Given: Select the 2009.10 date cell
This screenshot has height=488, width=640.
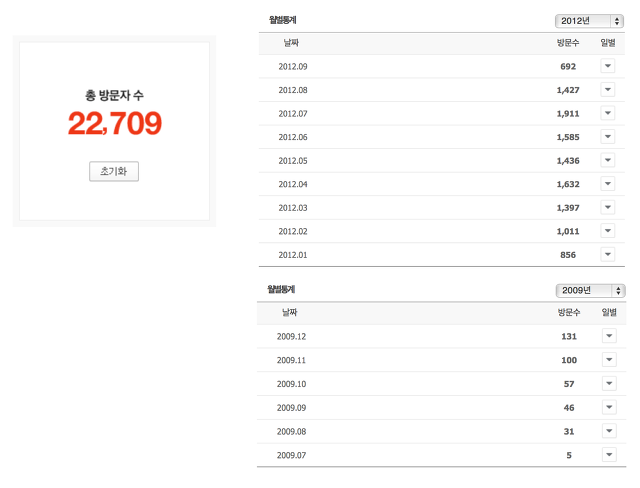Looking at the screenshot, I should (291, 384).
